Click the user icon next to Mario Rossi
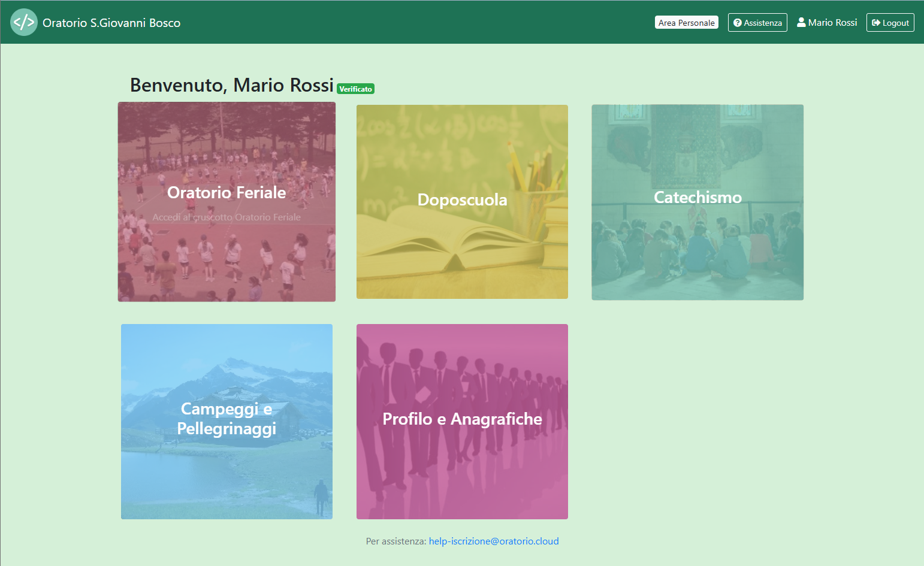Screen dimensions: 924x566 (x=801, y=22)
